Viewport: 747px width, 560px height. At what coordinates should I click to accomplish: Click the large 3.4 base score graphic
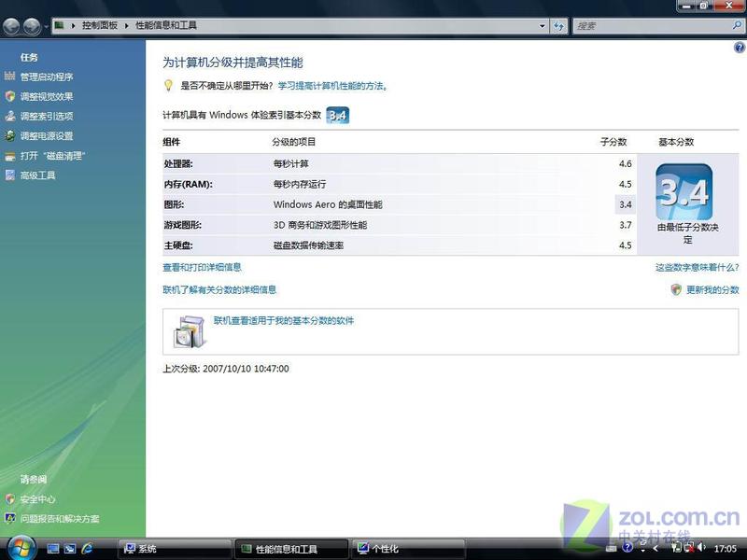point(684,192)
